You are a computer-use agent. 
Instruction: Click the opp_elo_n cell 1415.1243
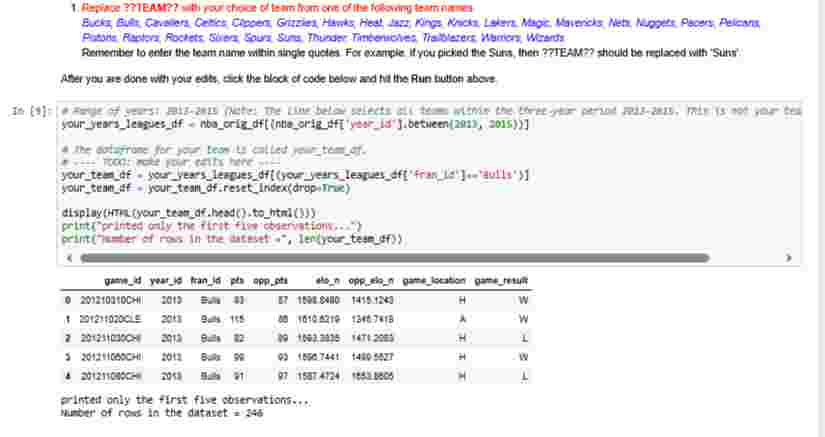tap(373, 300)
